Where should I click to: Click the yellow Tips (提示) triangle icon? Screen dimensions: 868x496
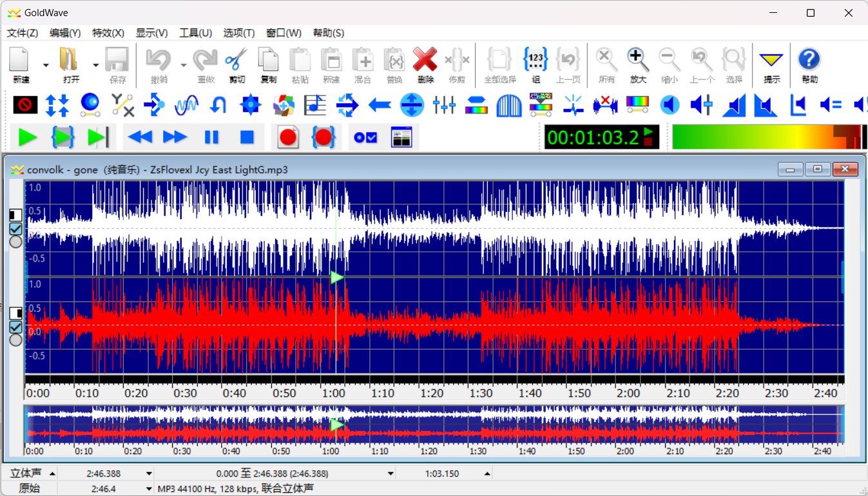771,65
